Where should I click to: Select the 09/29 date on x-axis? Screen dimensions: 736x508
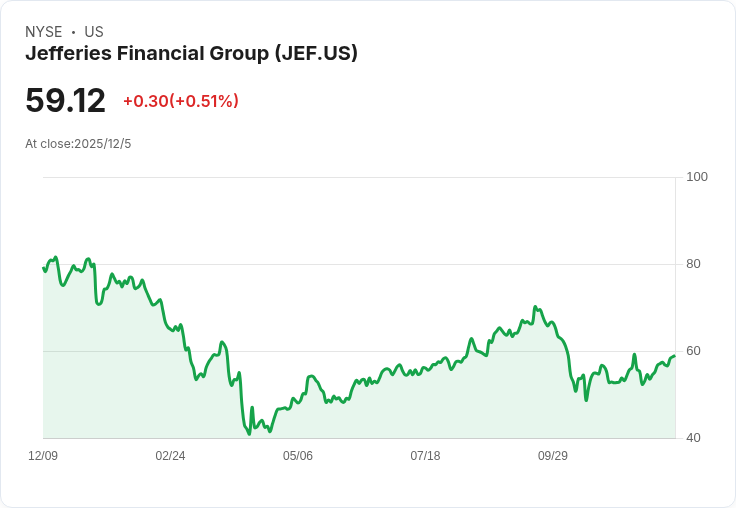pos(553,456)
